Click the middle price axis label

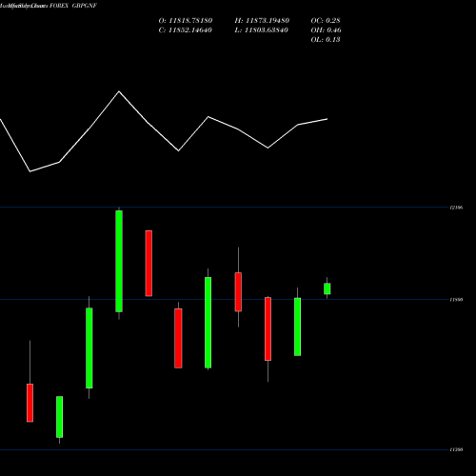point(456,300)
